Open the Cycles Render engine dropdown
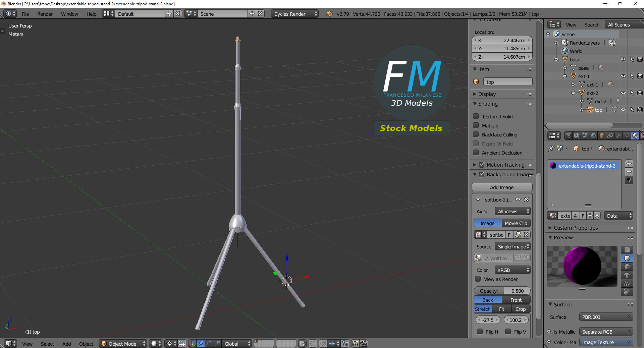644x348 pixels. (x=295, y=14)
